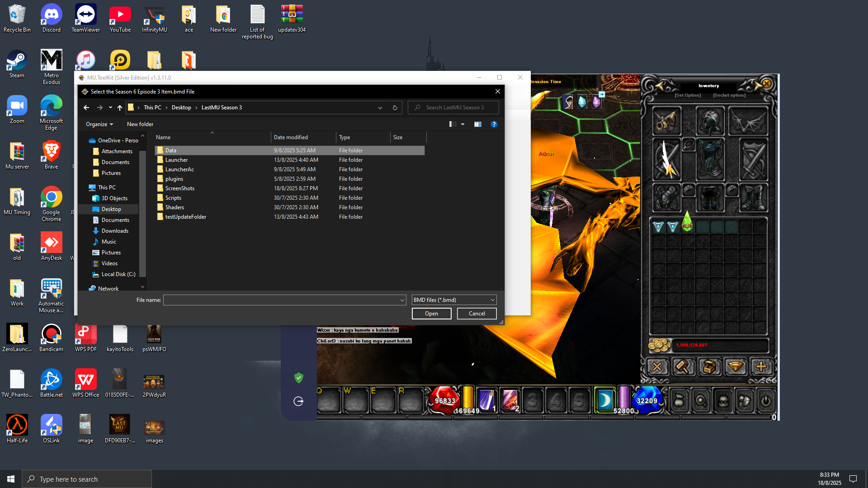This screenshot has width=868, height=488.
Task: Click the treasure chest icon in inventory
Action: [x=709, y=367]
